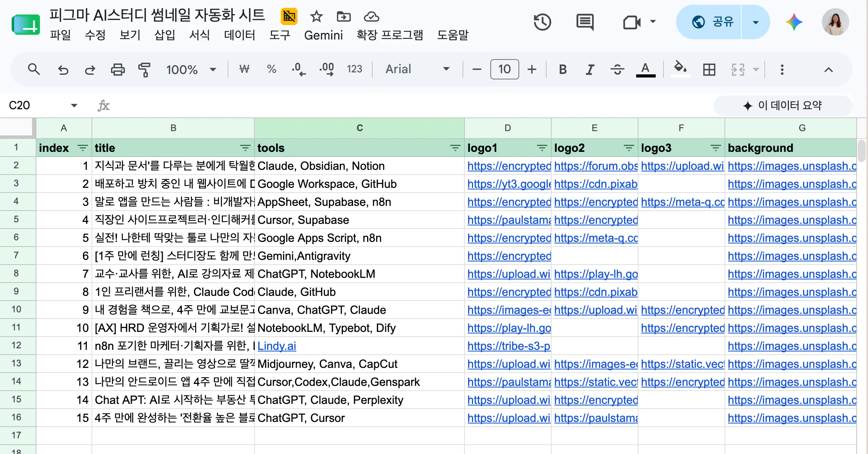Click the vertical scrollbar thumb
This screenshot has height=454, width=868.
pyautogui.click(x=862, y=151)
